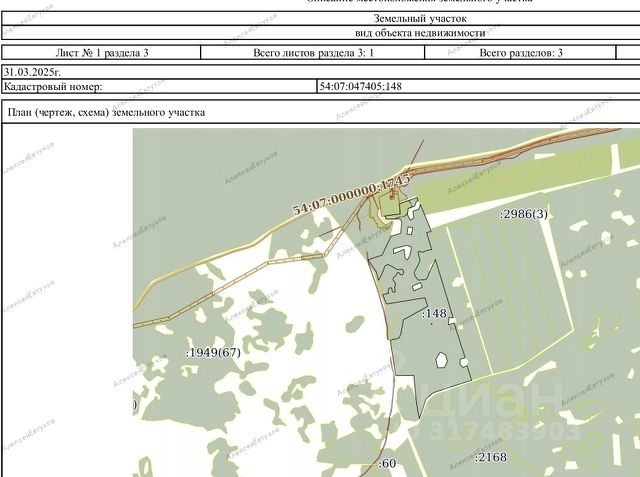The width and height of the screenshot is (640, 477).
Task: Click the 'Земельный участок' header text
Action: pyautogui.click(x=420, y=18)
